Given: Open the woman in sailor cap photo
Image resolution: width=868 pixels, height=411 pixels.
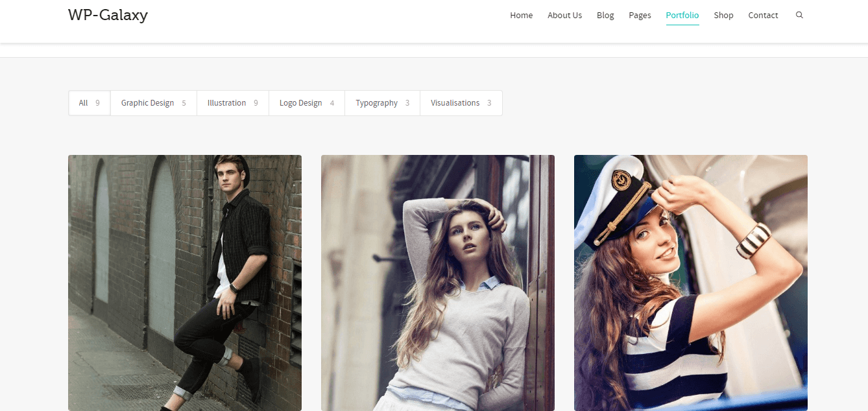Looking at the screenshot, I should pyautogui.click(x=691, y=283).
